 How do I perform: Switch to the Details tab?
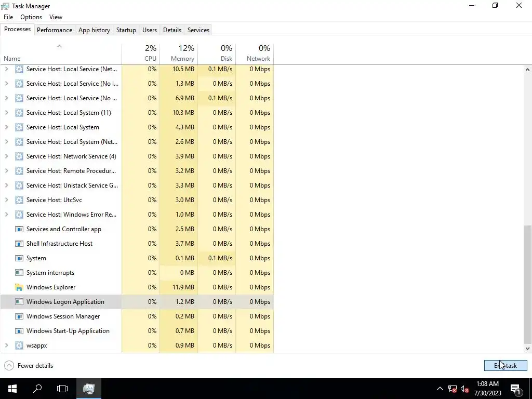click(172, 30)
